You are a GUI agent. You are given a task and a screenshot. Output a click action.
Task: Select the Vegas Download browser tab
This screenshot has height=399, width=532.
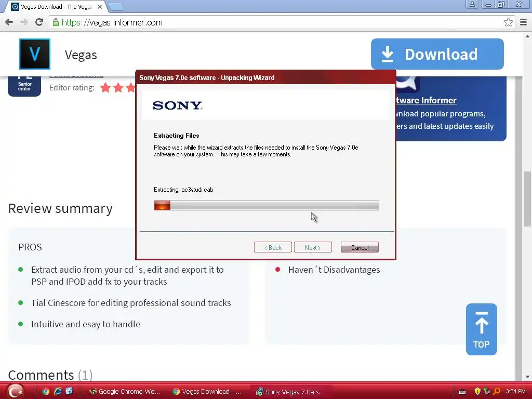(56, 7)
